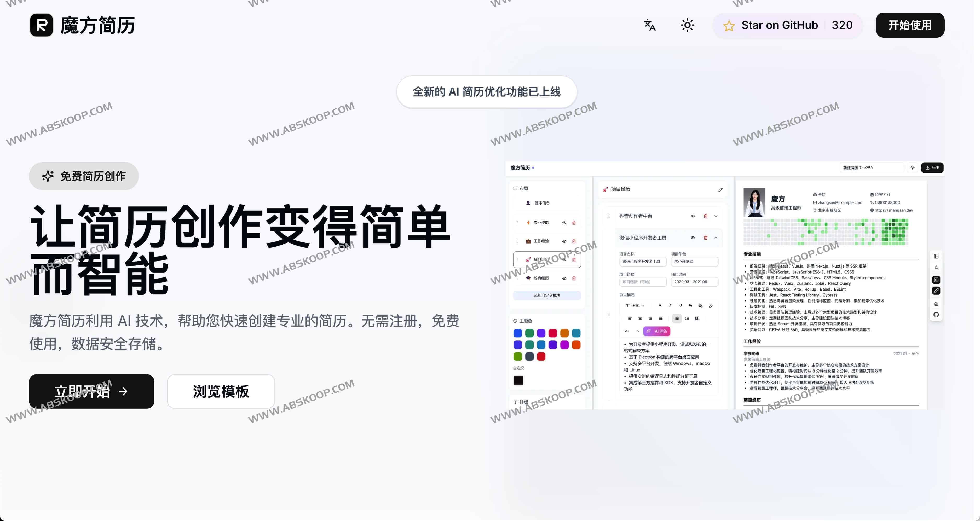Screen dimensions: 980x521
Task: Toggle visibility of 抖音创作者中台 project entry
Action: [x=693, y=216]
